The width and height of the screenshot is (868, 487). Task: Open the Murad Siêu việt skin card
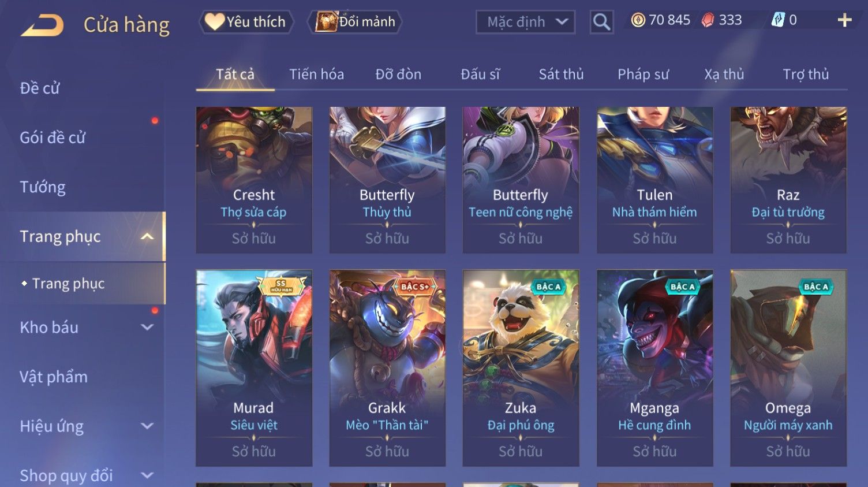tap(254, 368)
